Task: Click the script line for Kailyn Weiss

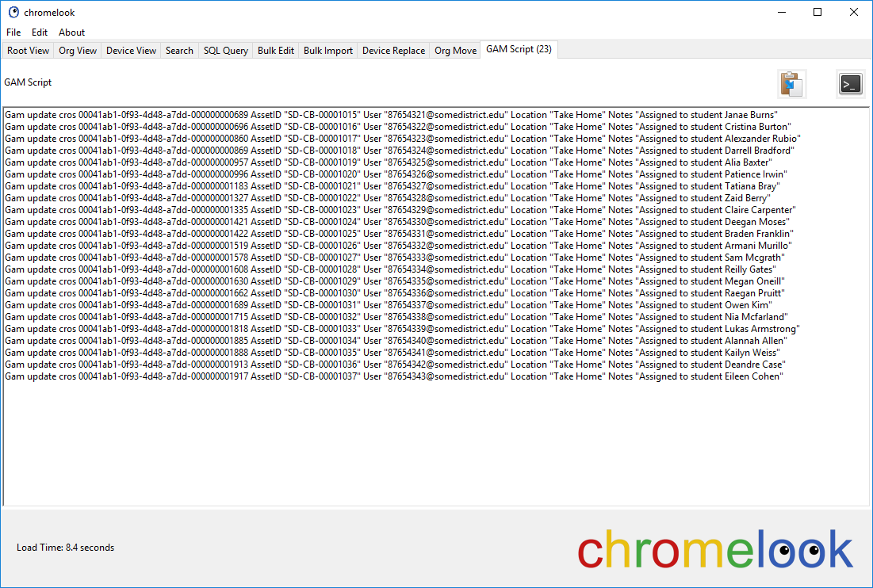Action: (x=392, y=353)
